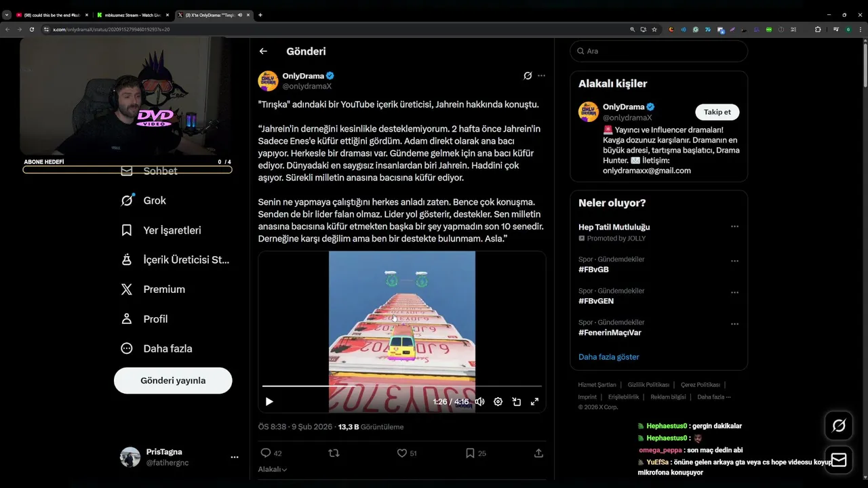Switch to the mbkusmez Stream Kick tab

132,15
